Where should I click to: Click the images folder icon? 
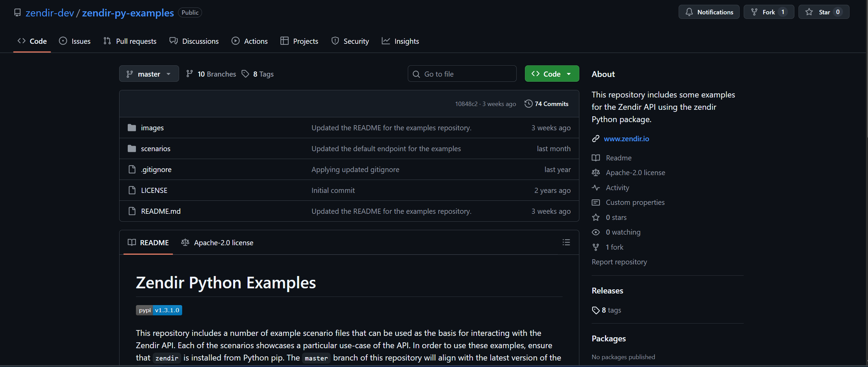pyautogui.click(x=132, y=128)
